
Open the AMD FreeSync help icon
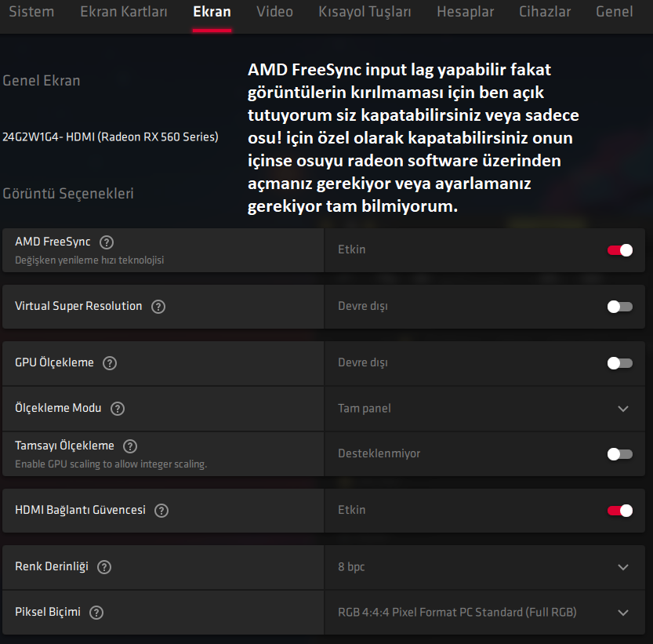point(107,242)
